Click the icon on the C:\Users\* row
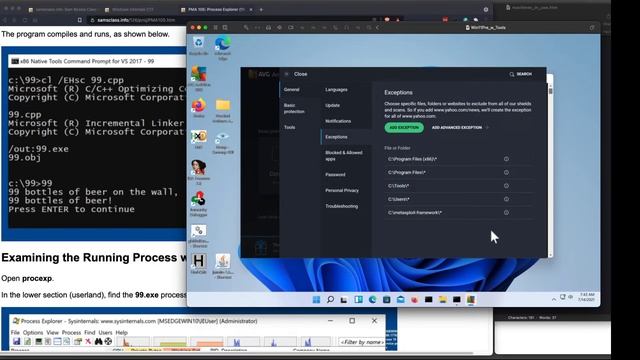 tap(506, 199)
